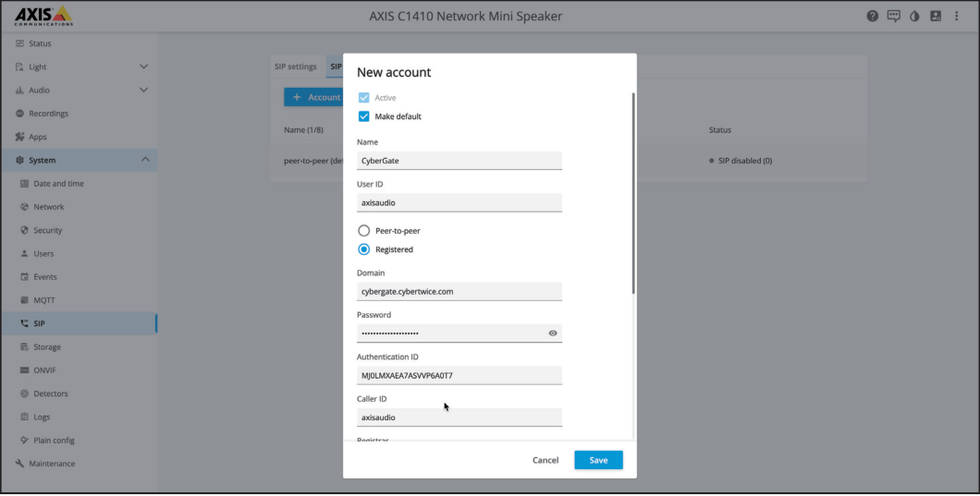Click the Users person icon
The width and height of the screenshot is (980, 496).
tap(24, 254)
